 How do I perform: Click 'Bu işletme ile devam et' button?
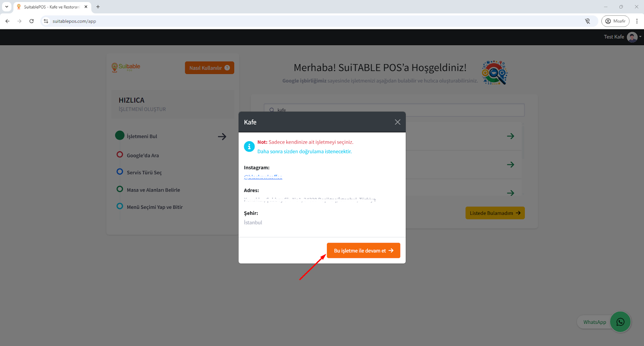tap(363, 250)
